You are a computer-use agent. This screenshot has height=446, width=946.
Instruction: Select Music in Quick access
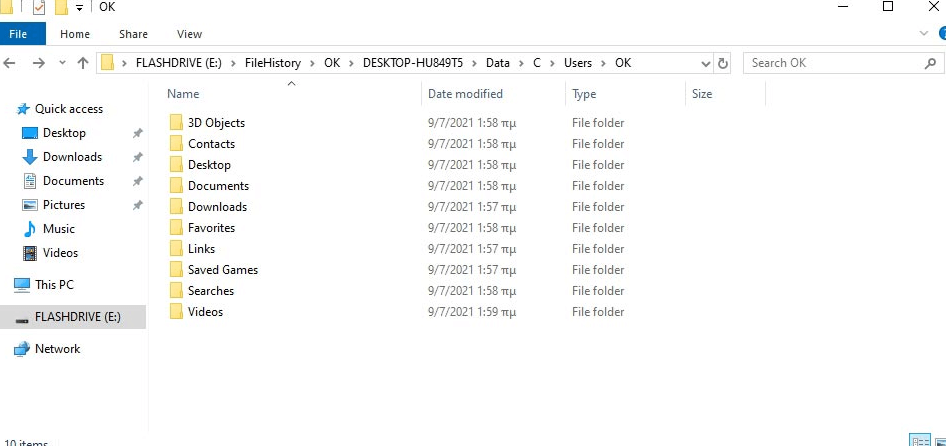(59, 229)
